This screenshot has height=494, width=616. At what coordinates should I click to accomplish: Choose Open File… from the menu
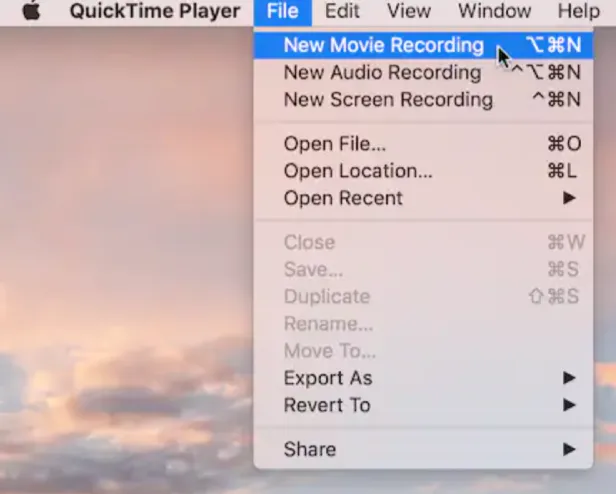[335, 144]
